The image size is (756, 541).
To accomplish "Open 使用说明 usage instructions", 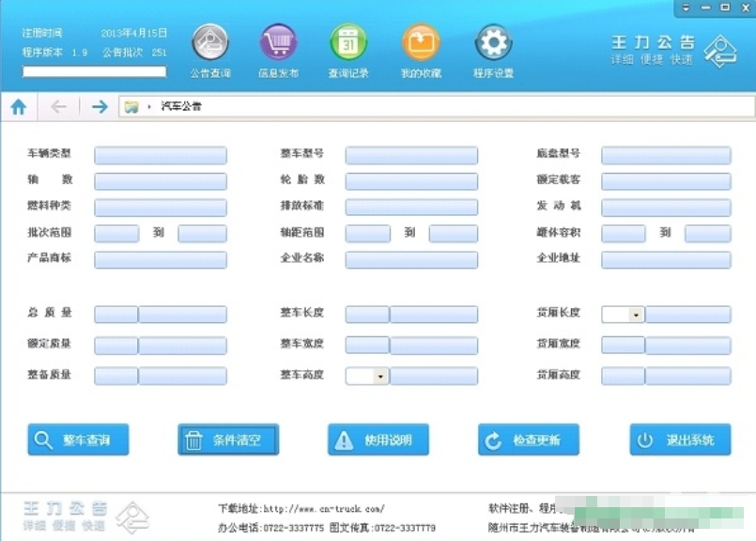I will point(378,439).
